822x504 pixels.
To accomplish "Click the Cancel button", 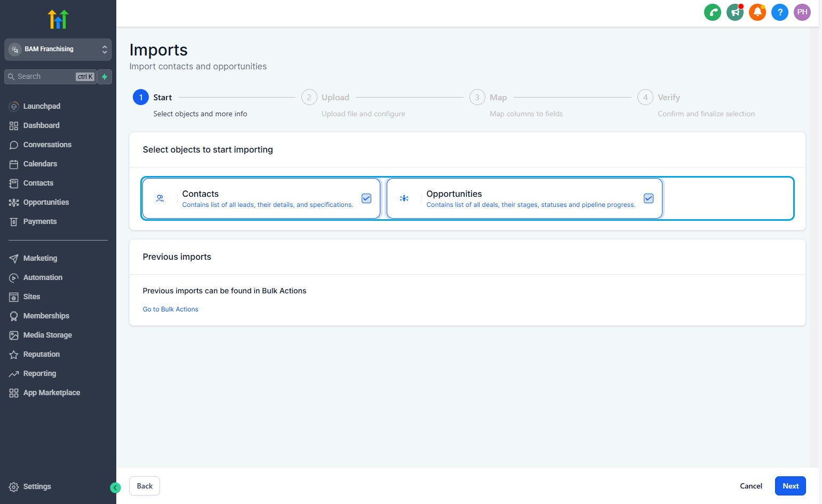I will click(751, 486).
